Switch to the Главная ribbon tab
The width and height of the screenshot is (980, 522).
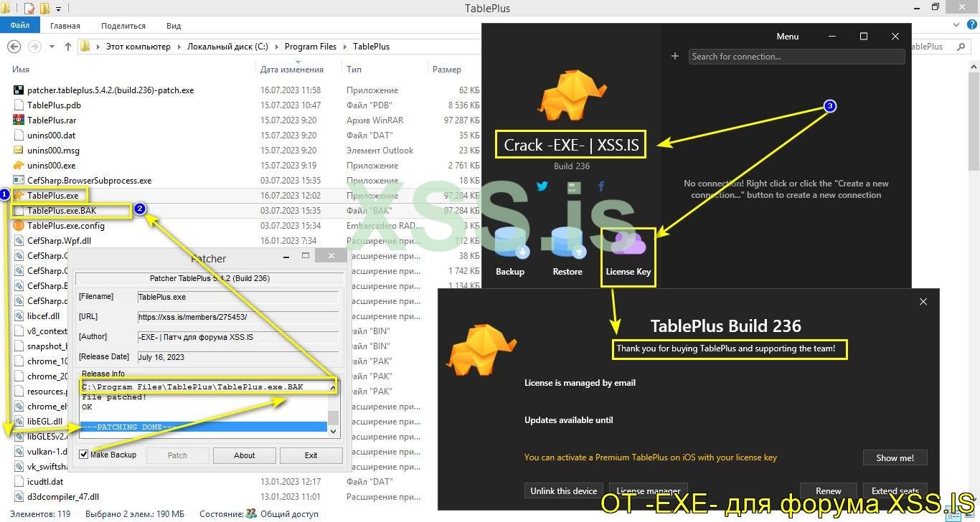(65, 26)
